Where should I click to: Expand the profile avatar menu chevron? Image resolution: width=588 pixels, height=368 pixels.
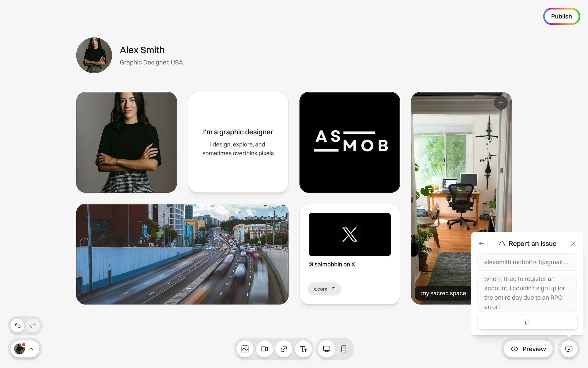[31, 349]
